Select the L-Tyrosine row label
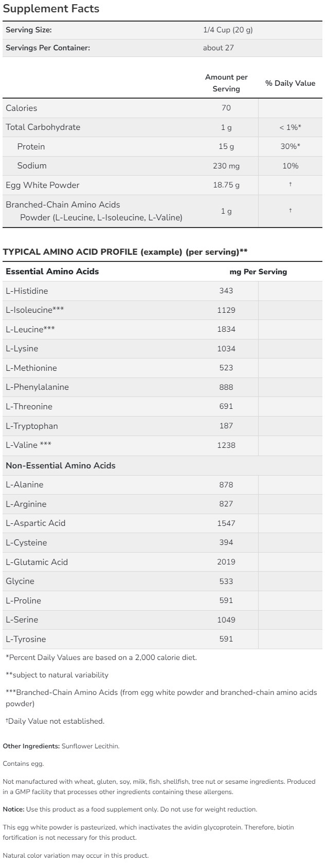 click(26, 639)
